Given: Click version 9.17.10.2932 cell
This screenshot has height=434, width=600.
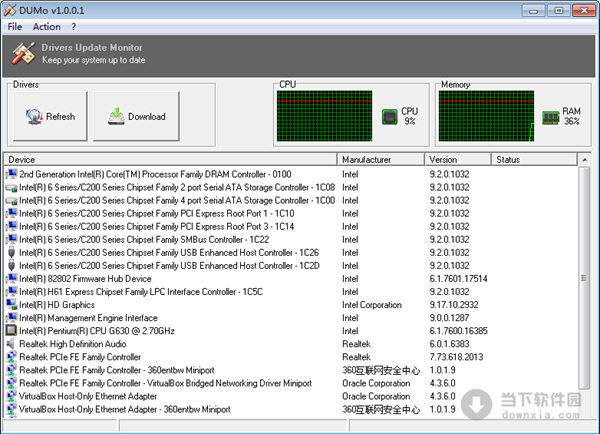Looking at the screenshot, I should point(454,305).
